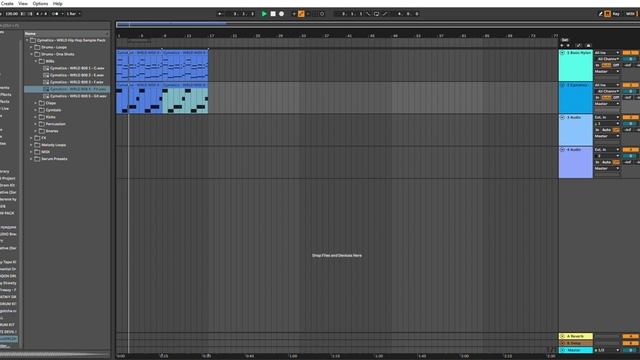Open the MIDI map mode button
640x360 pixels.
[630, 14]
